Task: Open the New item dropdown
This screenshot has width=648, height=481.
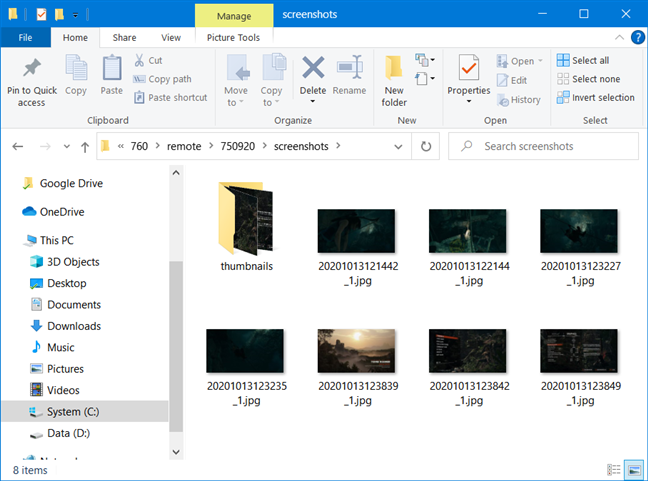Action: (425, 60)
